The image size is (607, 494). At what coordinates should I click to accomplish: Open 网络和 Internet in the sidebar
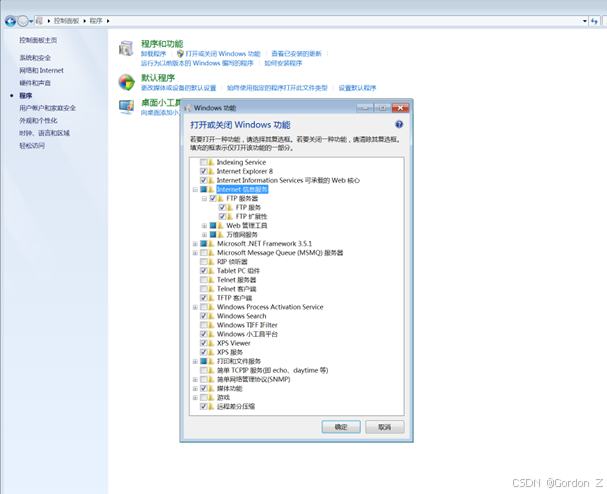point(41,70)
